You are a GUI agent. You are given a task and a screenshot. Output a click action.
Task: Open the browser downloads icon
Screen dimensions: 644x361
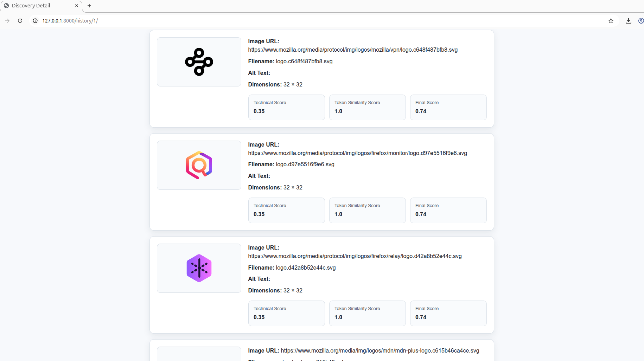coord(629,21)
